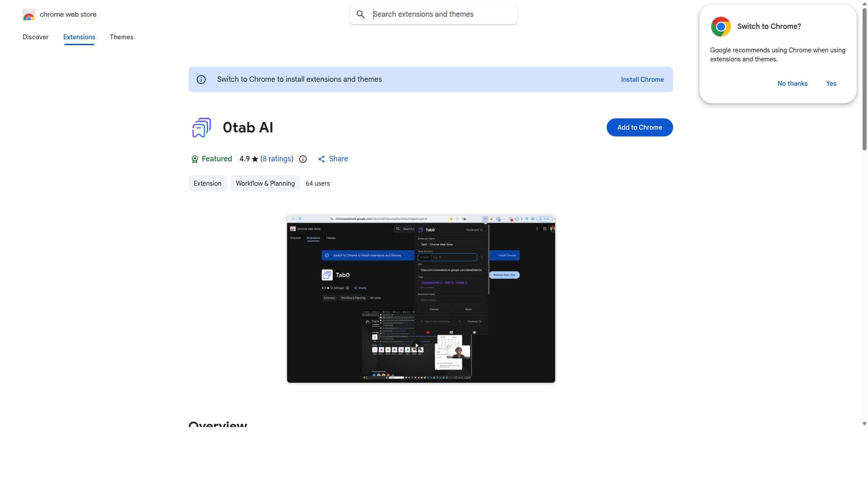Click the chrome web store title text
Screen dimensions: 868x488
click(68, 14)
